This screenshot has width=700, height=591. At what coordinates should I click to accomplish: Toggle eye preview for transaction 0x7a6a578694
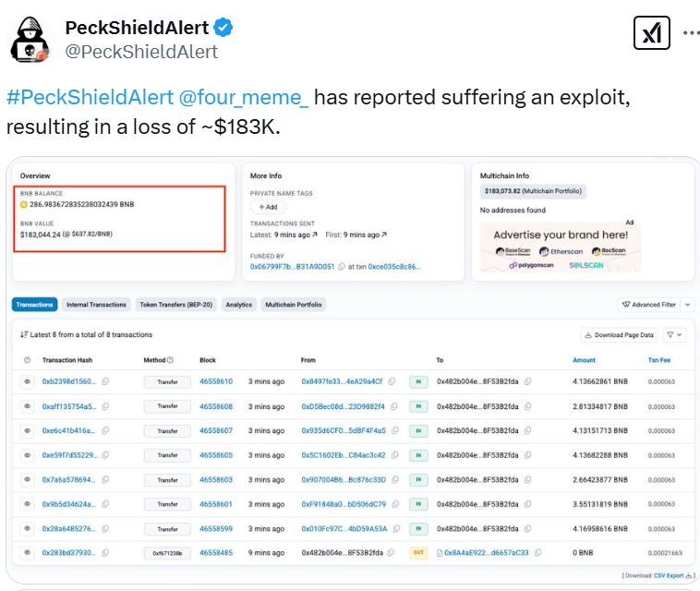28,480
